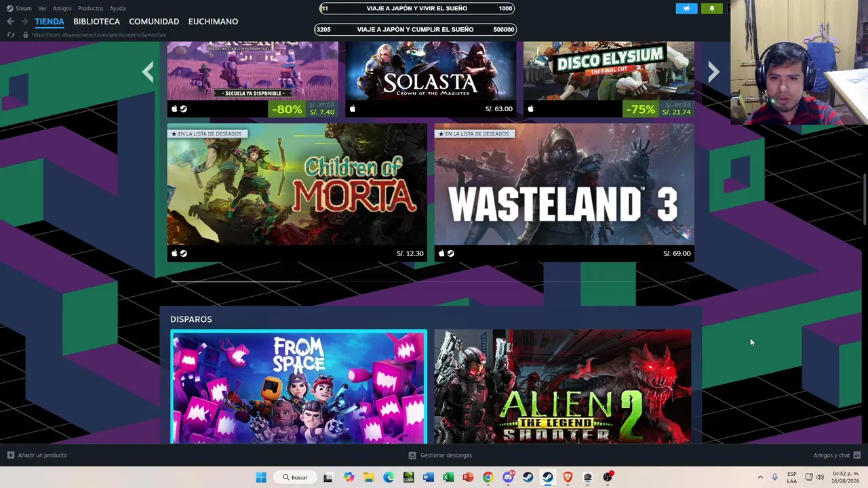Click the store URL address text
Viewport: 868px width, 488px height.
pos(99,35)
